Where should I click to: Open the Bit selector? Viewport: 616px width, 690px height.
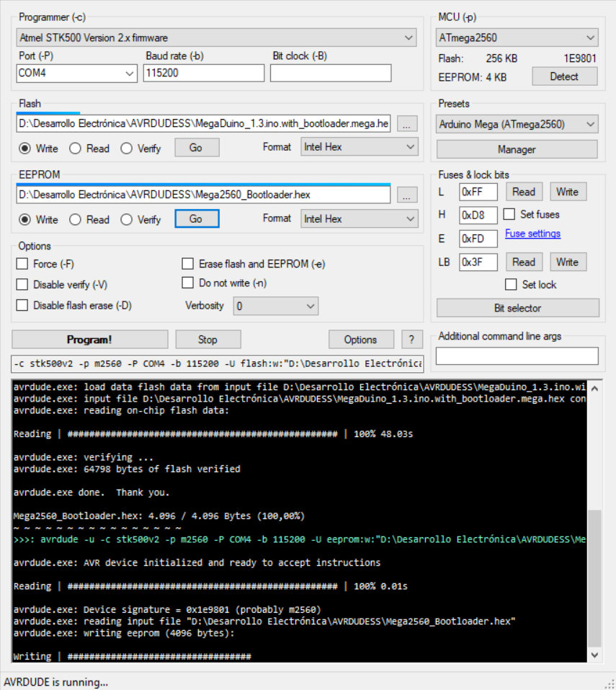pyautogui.click(x=517, y=308)
